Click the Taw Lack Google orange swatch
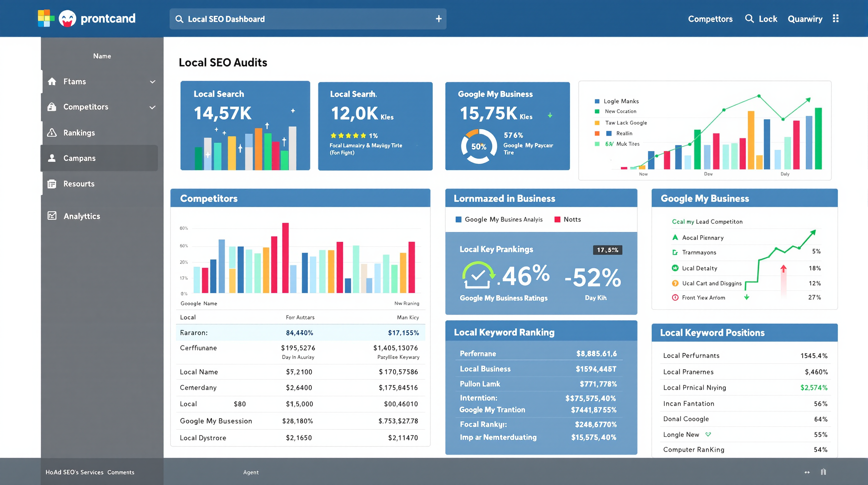 (x=597, y=123)
